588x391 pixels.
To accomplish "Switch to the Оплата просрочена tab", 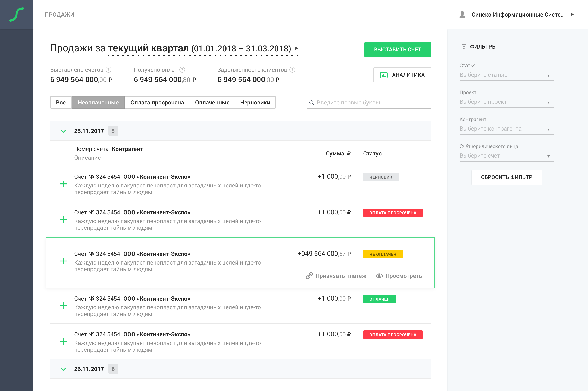I will click(157, 102).
